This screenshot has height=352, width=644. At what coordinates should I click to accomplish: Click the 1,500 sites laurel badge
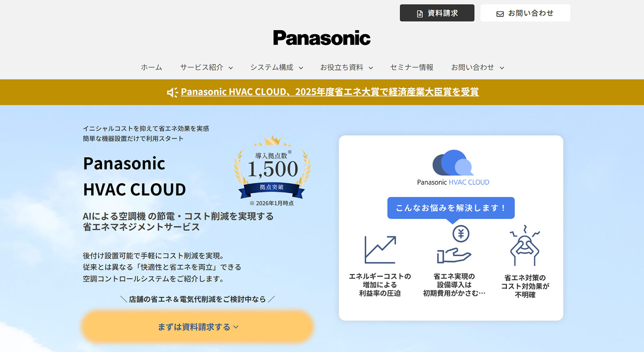click(x=272, y=168)
